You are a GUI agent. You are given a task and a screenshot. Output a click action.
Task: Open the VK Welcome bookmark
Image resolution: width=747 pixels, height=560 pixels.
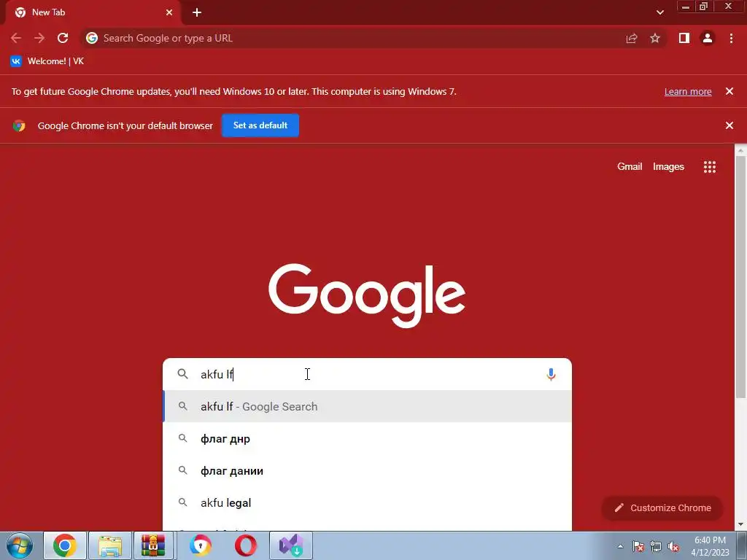coord(47,61)
